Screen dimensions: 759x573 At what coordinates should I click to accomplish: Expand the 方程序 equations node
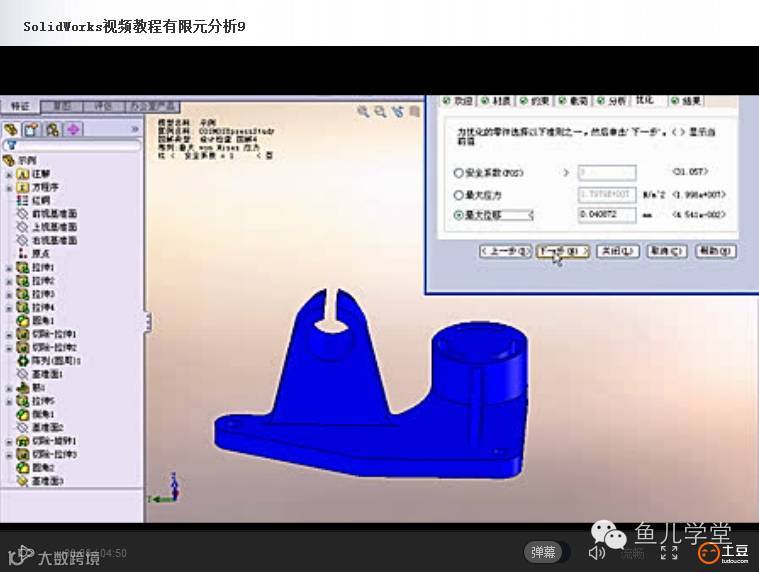[x=9, y=188]
